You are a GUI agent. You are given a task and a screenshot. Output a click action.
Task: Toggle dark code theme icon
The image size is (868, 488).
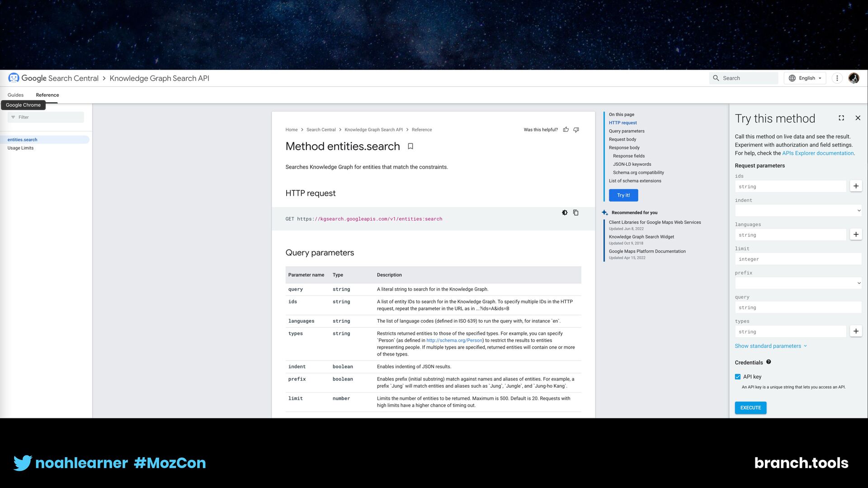[565, 212]
